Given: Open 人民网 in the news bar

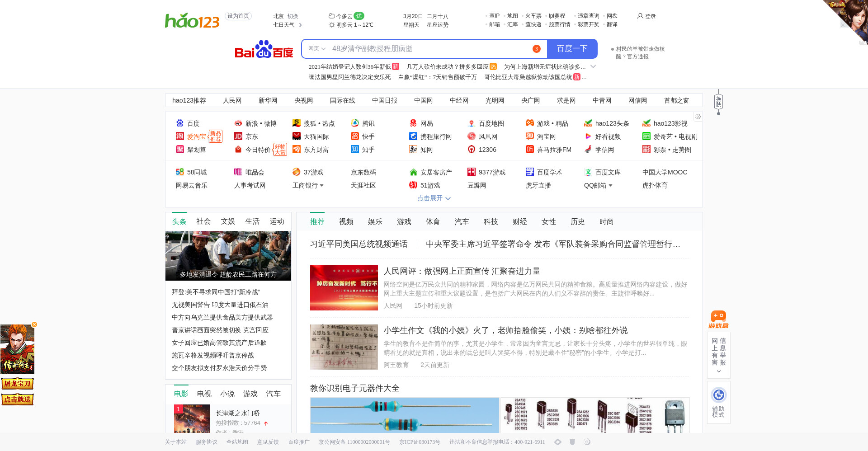Looking at the screenshot, I should [232, 101].
